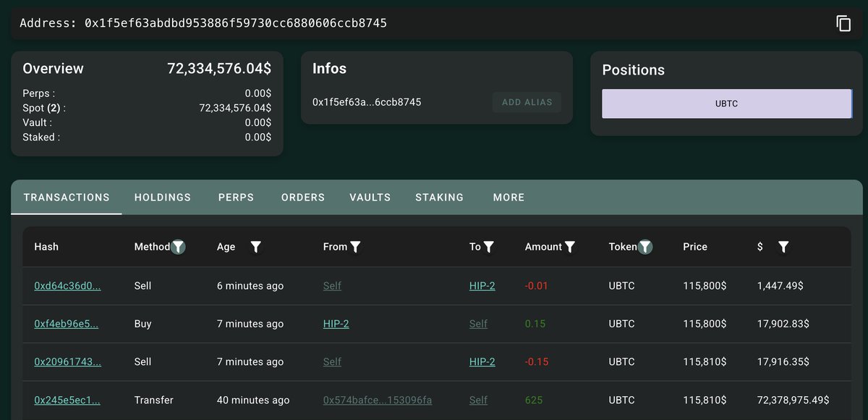This screenshot has width=868, height=420.
Task: Filter transactions by To column
Action: (x=488, y=247)
